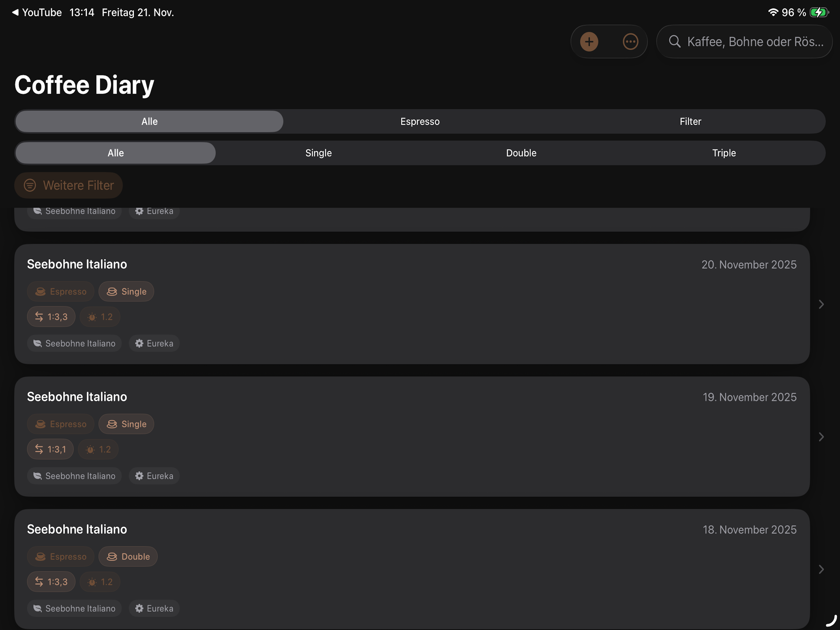Tap Seebohne Italiano bean chip on 20. November entry
The image size is (840, 630).
[74, 343]
